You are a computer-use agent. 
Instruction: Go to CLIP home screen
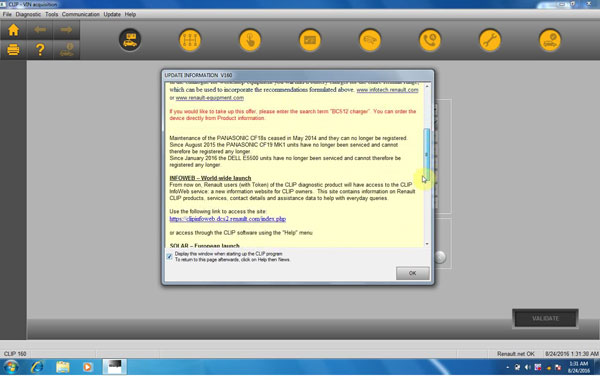(13, 30)
